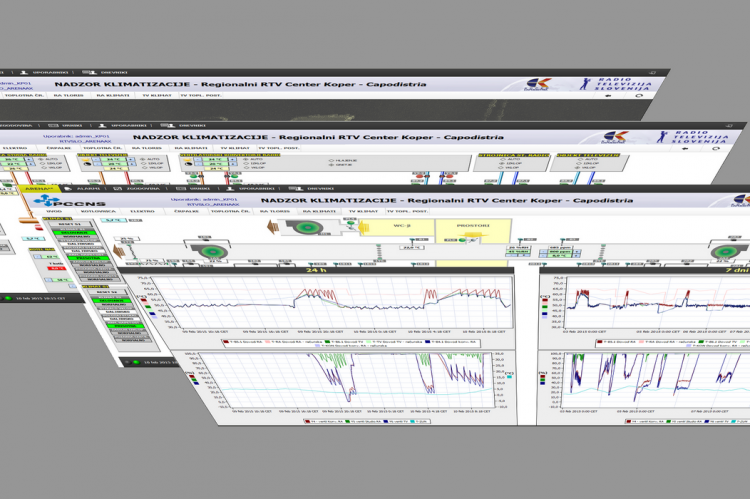750x499 pixels.
Task: Select AUTO under Strojnica St. Radio
Action: click(x=503, y=159)
